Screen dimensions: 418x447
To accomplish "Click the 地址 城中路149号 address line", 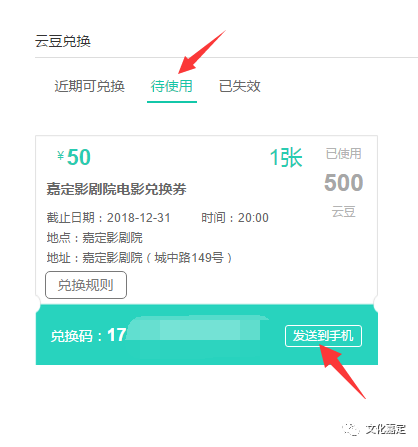I will pyautogui.click(x=139, y=258).
